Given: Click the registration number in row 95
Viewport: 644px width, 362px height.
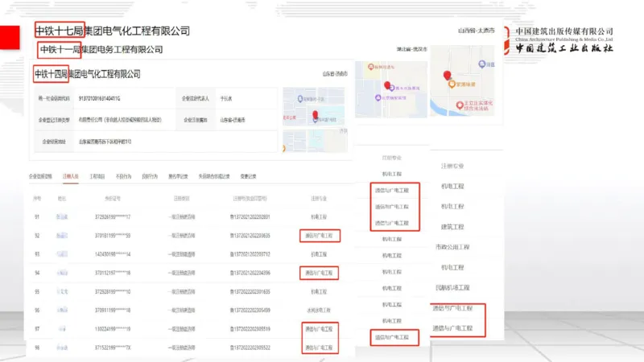Looking at the screenshot, I should (x=250, y=292).
